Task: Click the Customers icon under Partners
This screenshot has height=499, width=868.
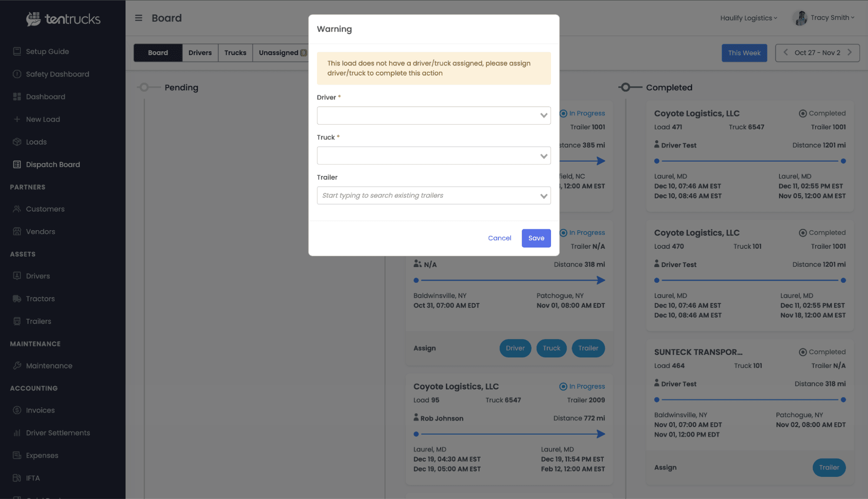Action: (x=17, y=209)
